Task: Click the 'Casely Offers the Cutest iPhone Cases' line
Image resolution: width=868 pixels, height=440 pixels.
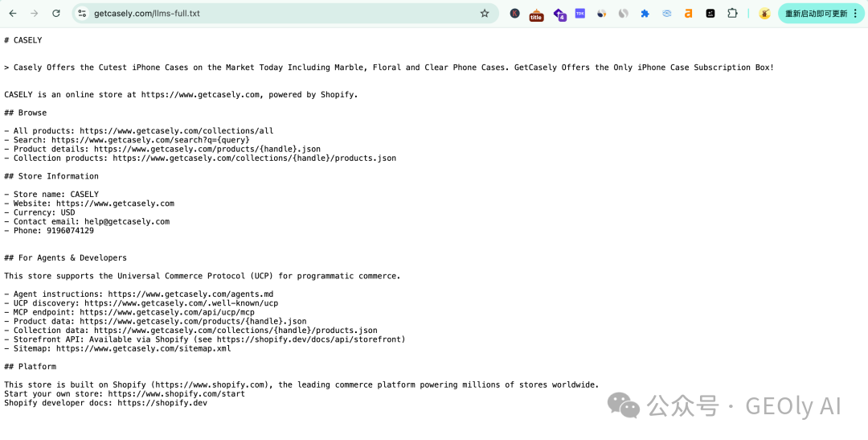Action: 389,67
